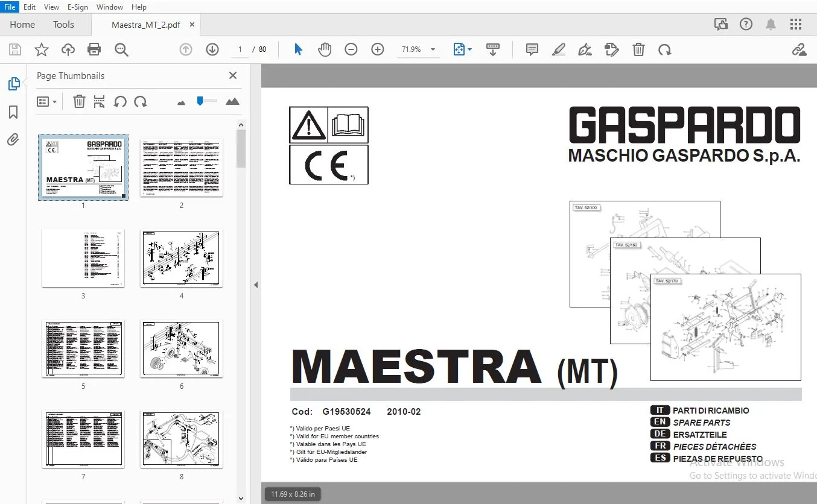Select page 8 thumbnail
Image resolution: width=817 pixels, height=504 pixels.
point(182,439)
